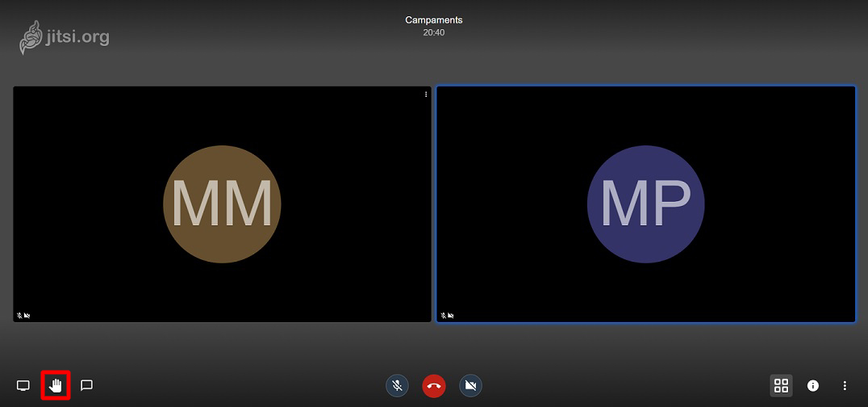
Task: Select the MM participant tile
Action: coord(222,204)
